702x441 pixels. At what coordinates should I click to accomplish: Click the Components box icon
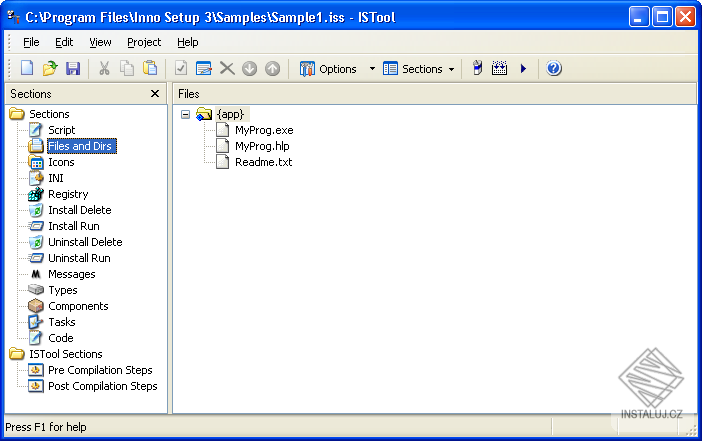click(36, 306)
